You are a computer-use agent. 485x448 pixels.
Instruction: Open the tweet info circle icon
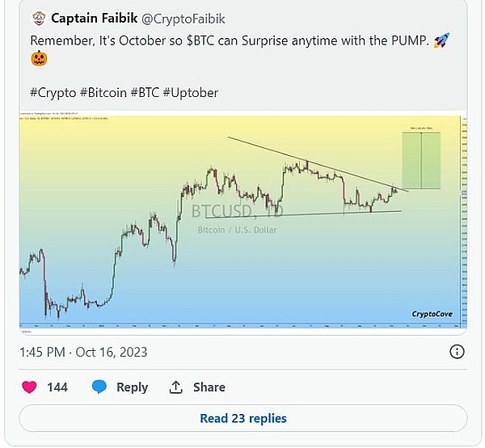pyautogui.click(x=458, y=352)
